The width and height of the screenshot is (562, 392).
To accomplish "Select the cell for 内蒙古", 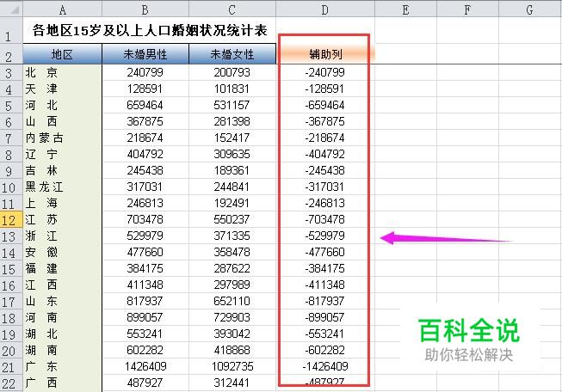I will coord(62,138).
